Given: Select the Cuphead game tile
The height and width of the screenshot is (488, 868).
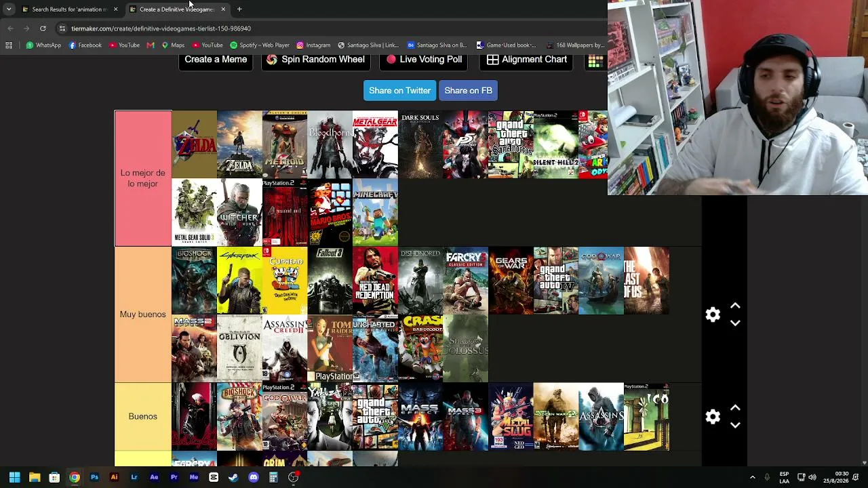Looking at the screenshot, I should [x=285, y=281].
